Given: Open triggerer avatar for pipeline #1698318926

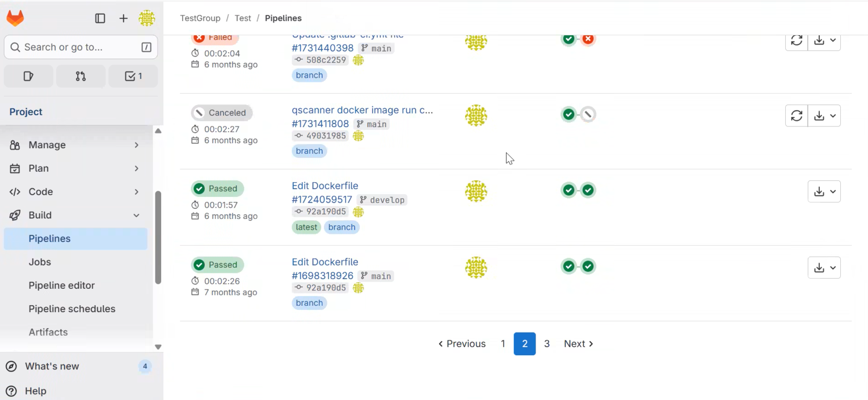Looking at the screenshot, I should tap(476, 267).
